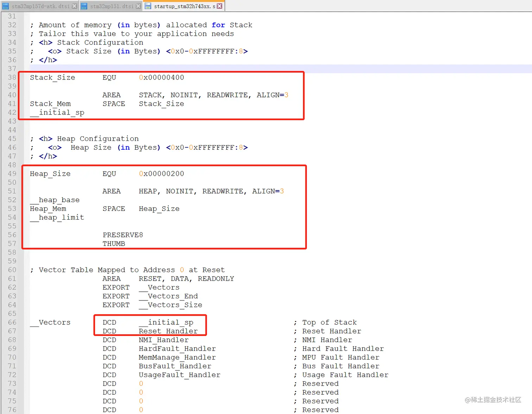Select the startup_stm32h743xx.s tab
Screen dimensions: 532x414
[x=184, y=6]
